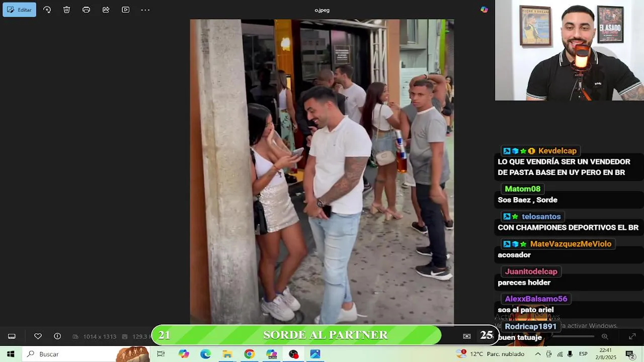Open the notification center icon
The width and height of the screenshot is (644, 362).
630,354
